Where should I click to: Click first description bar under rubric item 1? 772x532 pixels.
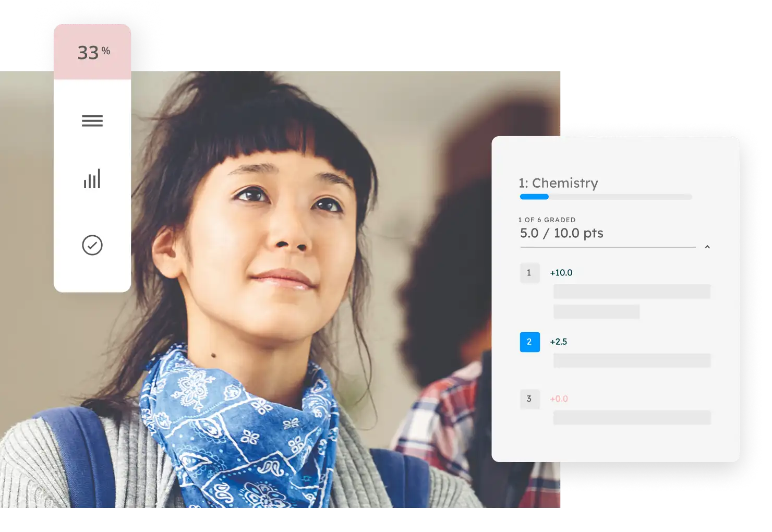coord(632,292)
